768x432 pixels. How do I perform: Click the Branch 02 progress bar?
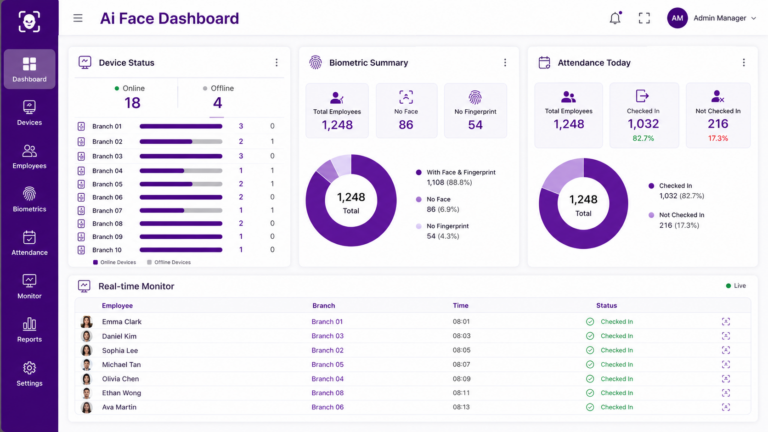click(181, 142)
